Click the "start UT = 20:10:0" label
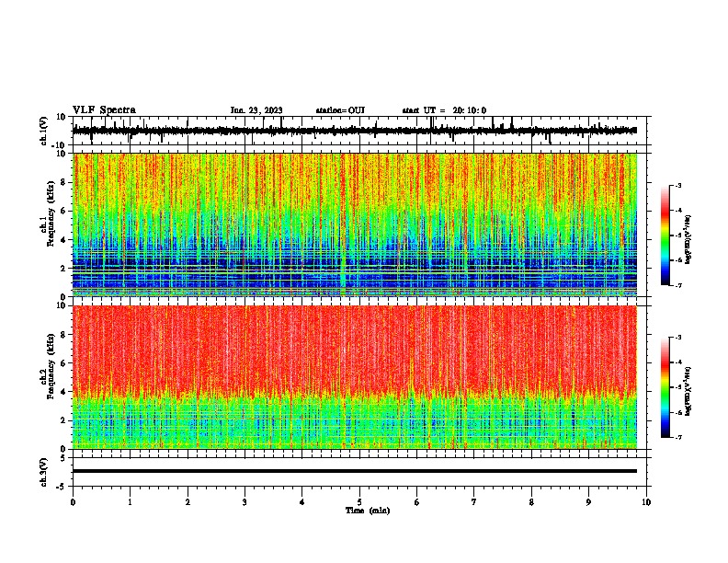728x563 pixels. [444, 110]
